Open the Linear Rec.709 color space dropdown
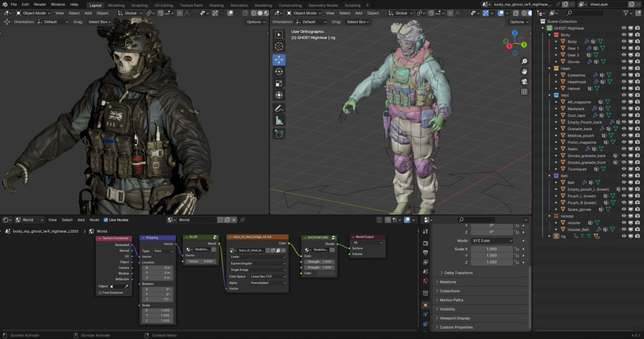 click(x=268, y=277)
